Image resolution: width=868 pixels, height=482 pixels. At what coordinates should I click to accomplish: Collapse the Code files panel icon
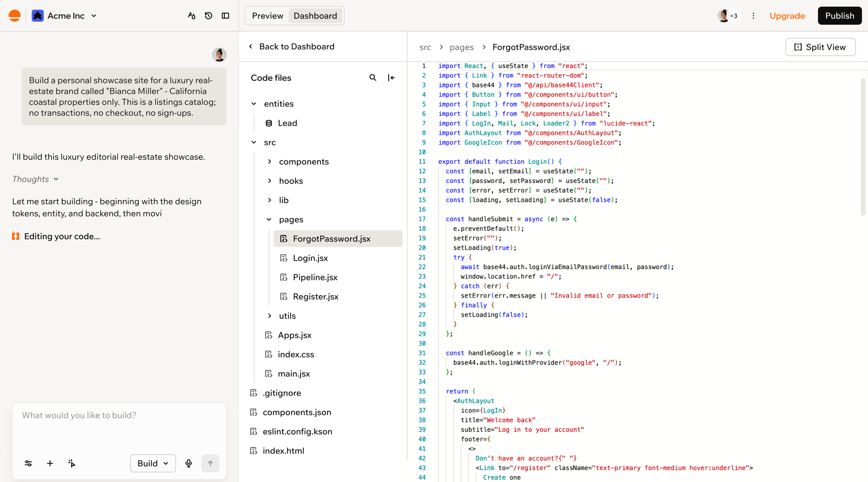pyautogui.click(x=391, y=78)
